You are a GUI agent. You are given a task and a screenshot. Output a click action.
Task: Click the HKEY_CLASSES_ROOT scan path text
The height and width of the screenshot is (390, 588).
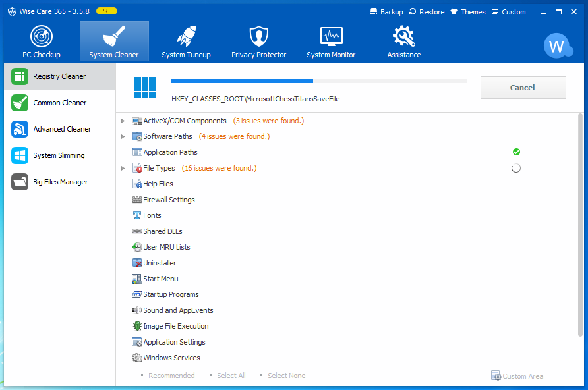255,99
